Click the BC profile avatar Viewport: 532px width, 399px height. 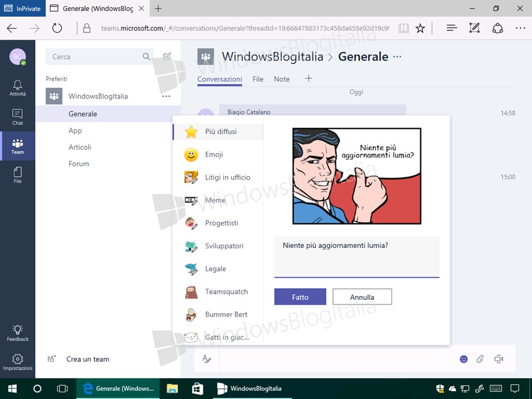click(x=18, y=57)
